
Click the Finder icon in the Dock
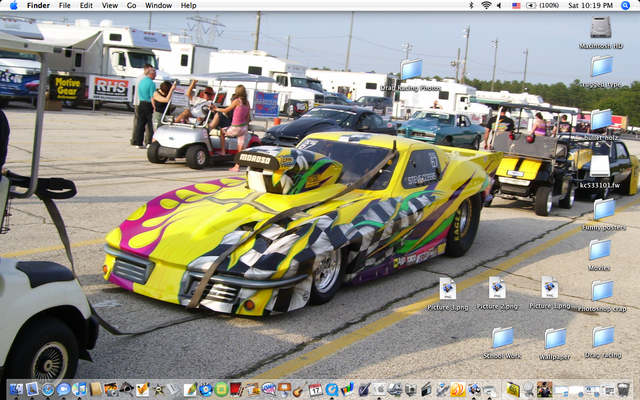coord(15,389)
